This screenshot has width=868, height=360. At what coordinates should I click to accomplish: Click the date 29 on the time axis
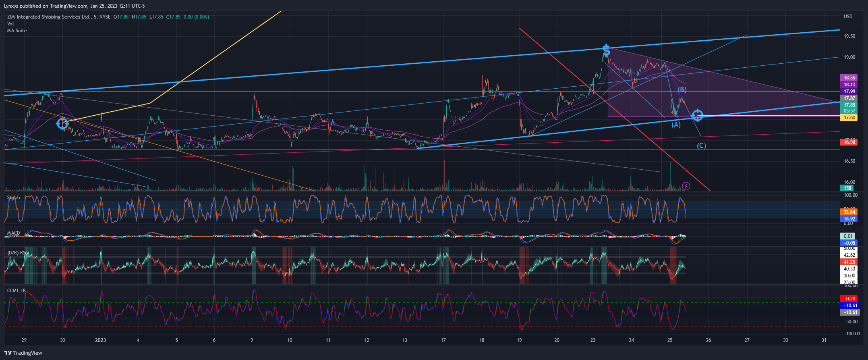click(x=24, y=340)
